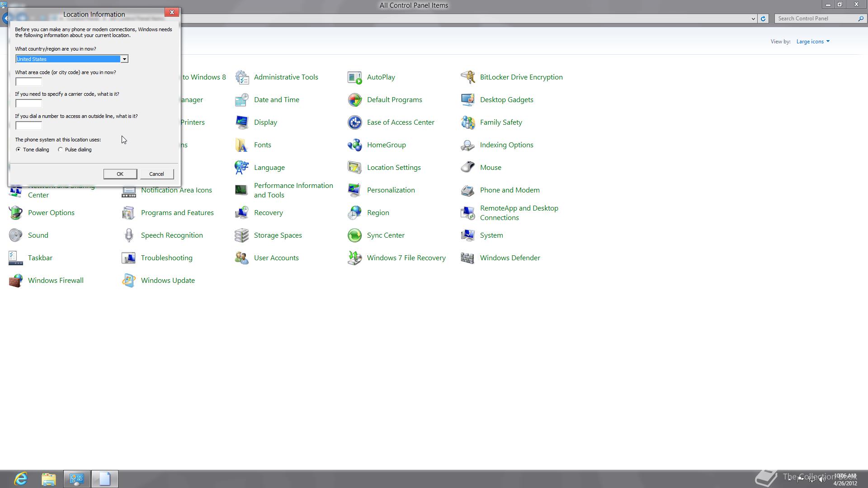Image resolution: width=868 pixels, height=488 pixels.
Task: Open Notification Area Icons link
Action: point(176,190)
